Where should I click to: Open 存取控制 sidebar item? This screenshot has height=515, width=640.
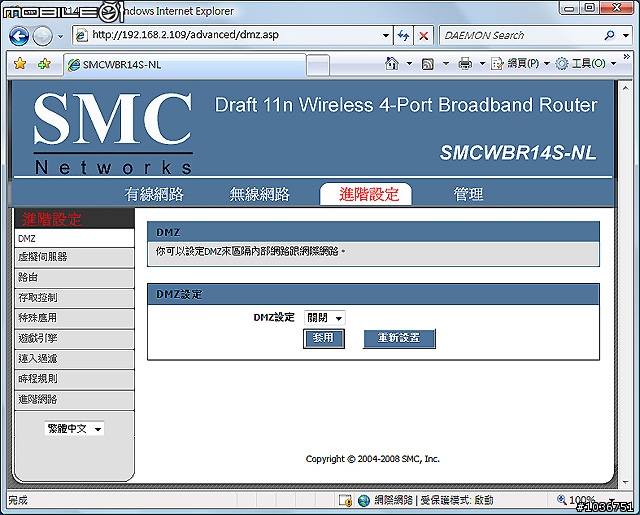(74, 298)
